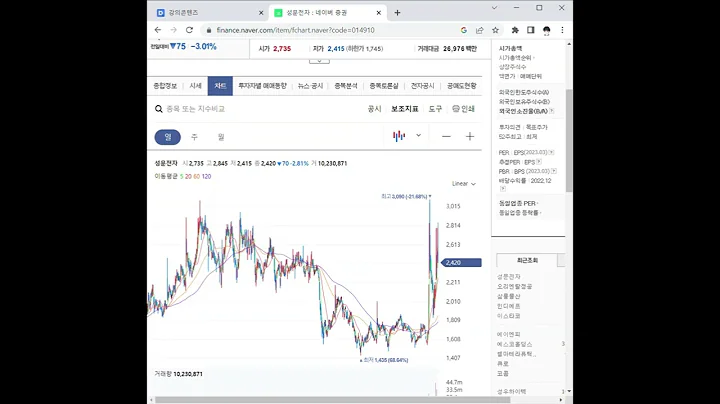Toggle the 120-day moving average

pos(206,176)
